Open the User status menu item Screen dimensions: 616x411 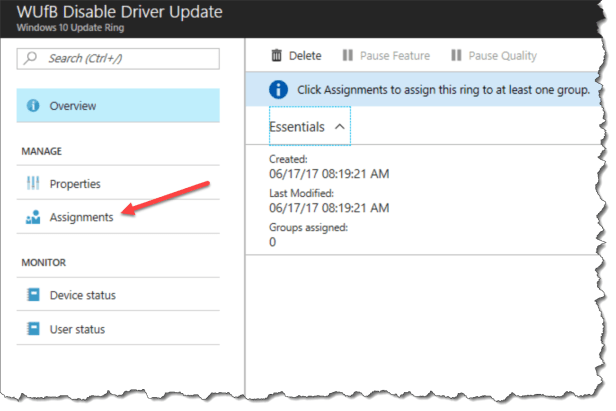[118, 328]
